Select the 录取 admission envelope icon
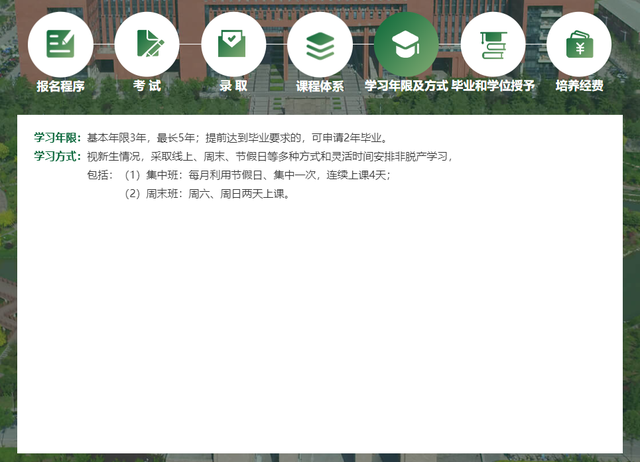 click(x=233, y=44)
